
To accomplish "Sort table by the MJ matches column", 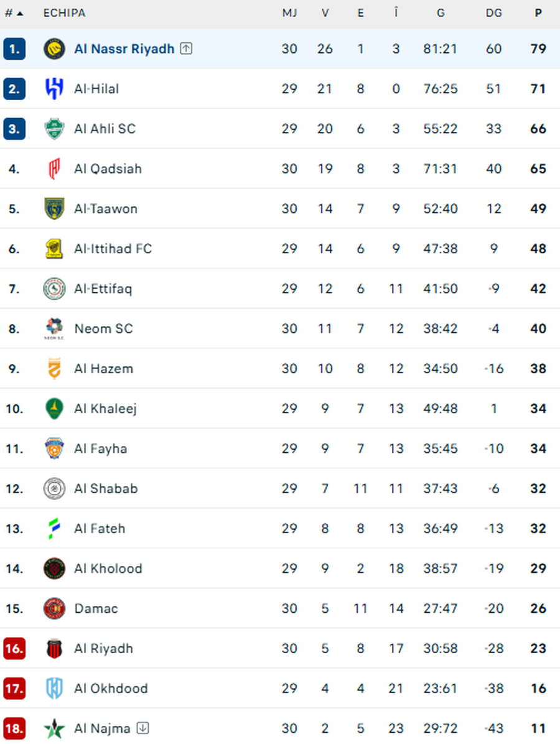I will pyautogui.click(x=289, y=13).
